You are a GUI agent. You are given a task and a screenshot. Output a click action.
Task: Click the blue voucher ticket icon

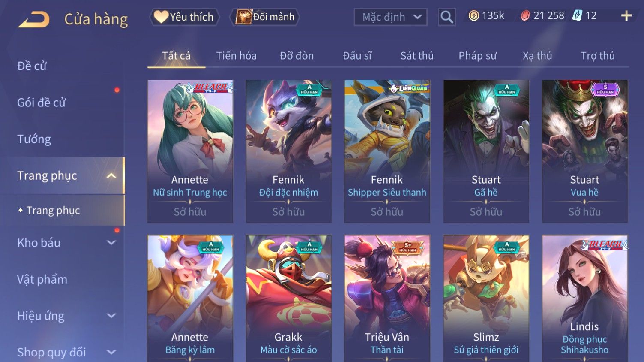click(578, 16)
